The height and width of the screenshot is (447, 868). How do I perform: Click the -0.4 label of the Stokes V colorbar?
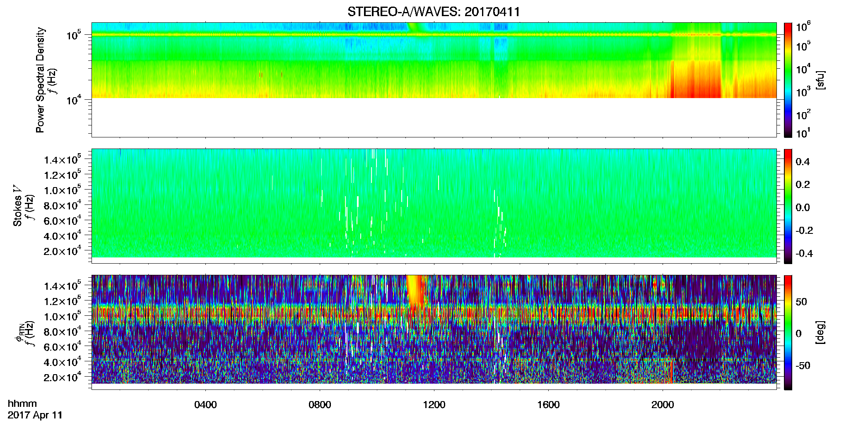coord(804,254)
